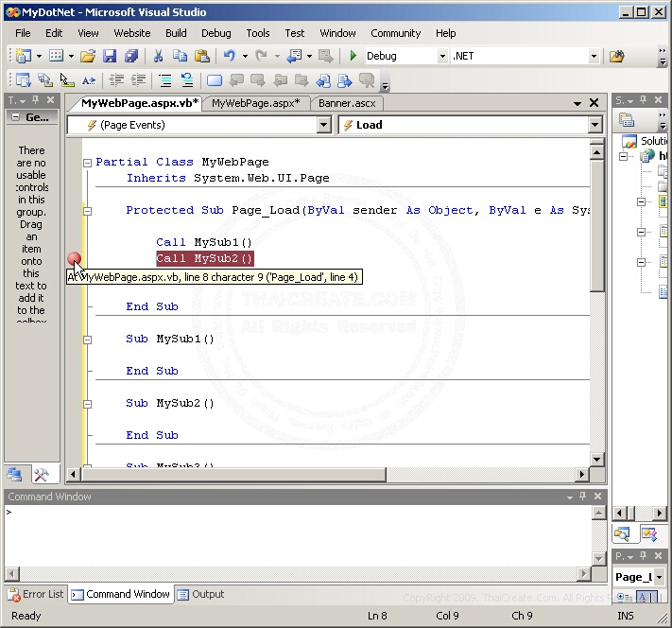Collapse the Partial Class MyWebPage outline

point(88,163)
